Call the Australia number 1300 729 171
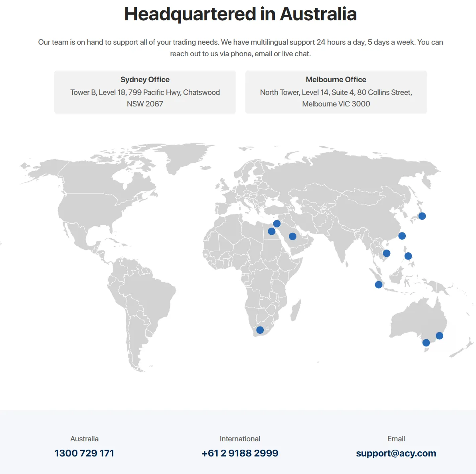 pos(84,453)
